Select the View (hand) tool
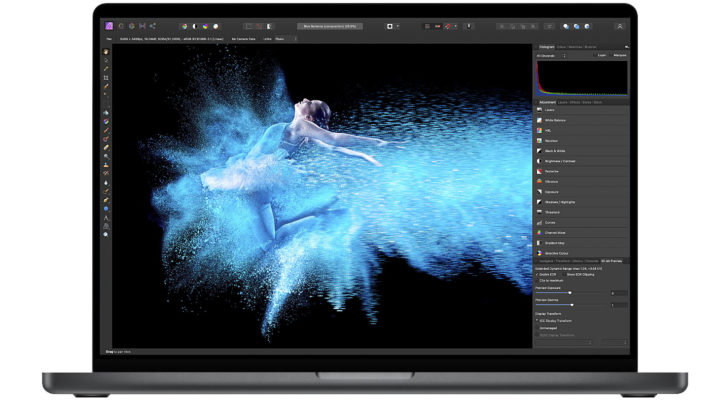This screenshot has width=720, height=400. point(106,52)
